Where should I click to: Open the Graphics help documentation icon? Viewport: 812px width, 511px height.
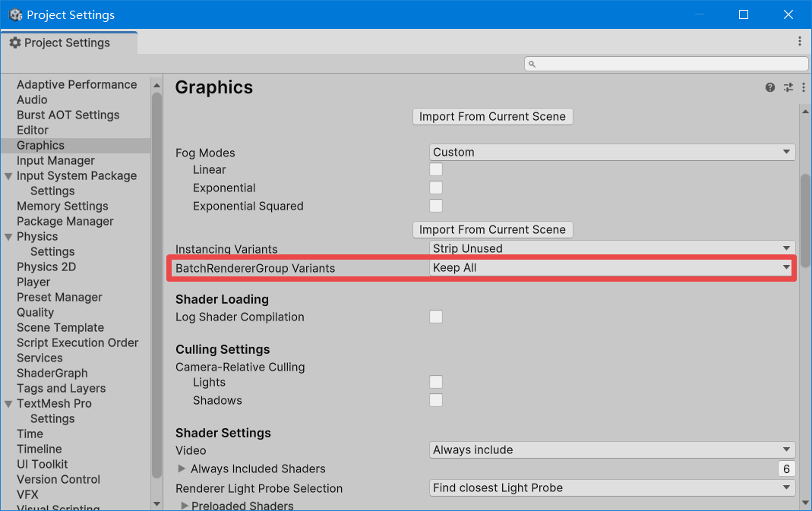(x=770, y=87)
